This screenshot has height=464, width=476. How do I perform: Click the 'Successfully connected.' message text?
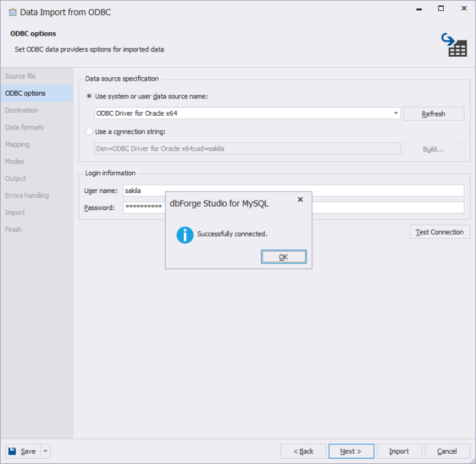pyautogui.click(x=233, y=233)
